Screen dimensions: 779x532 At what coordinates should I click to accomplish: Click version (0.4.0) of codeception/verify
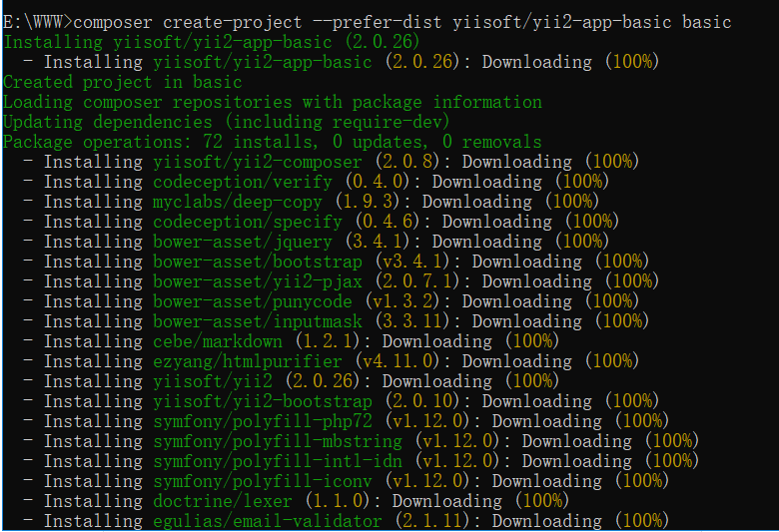(378, 182)
